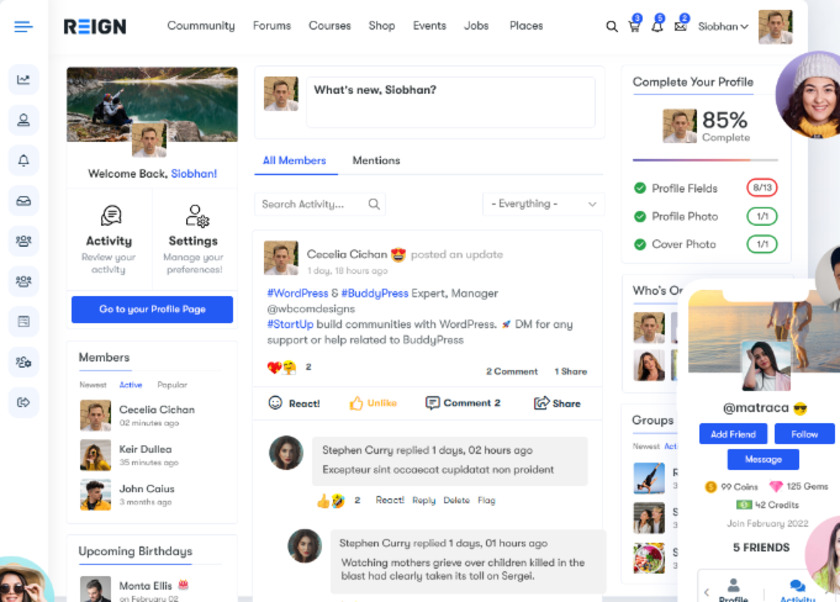
Task: Click the Profile Fields 8/13 badge
Action: [x=762, y=187]
